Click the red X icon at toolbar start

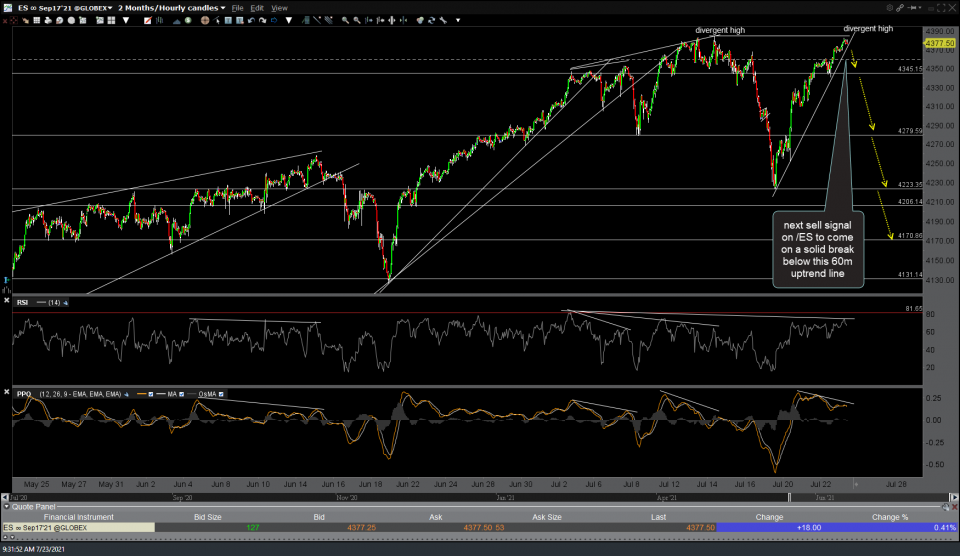(x=5, y=21)
